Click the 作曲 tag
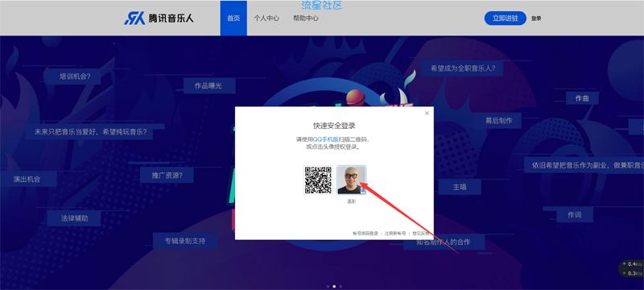The height and width of the screenshot is (290, 644). click(x=582, y=98)
